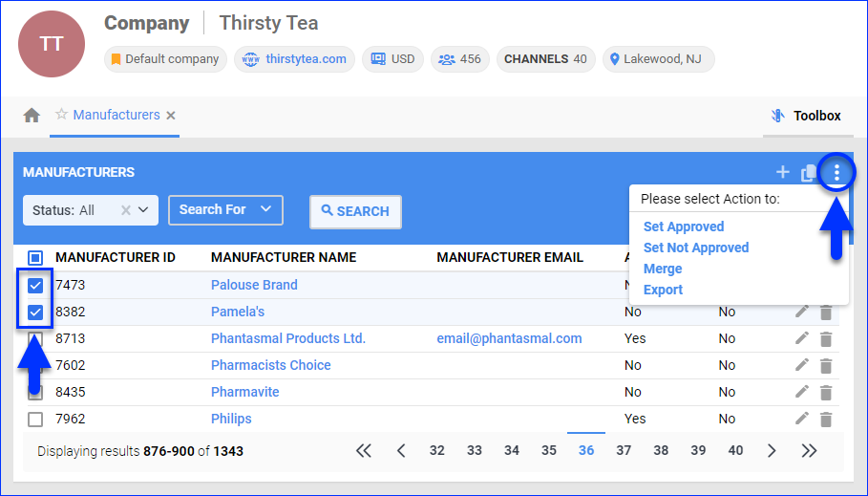Uncheck the checkbox for manufacturer 7473
The image size is (868, 496).
pos(35,285)
